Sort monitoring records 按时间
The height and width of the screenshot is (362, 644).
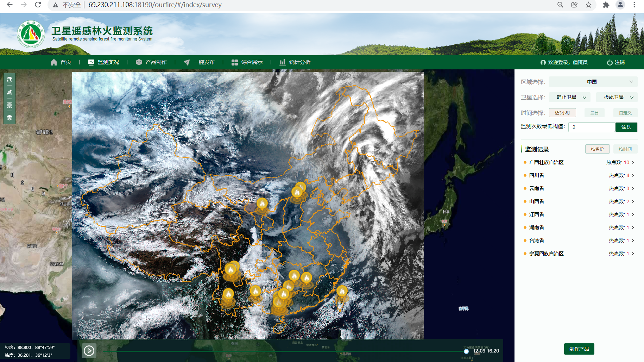[625, 149]
